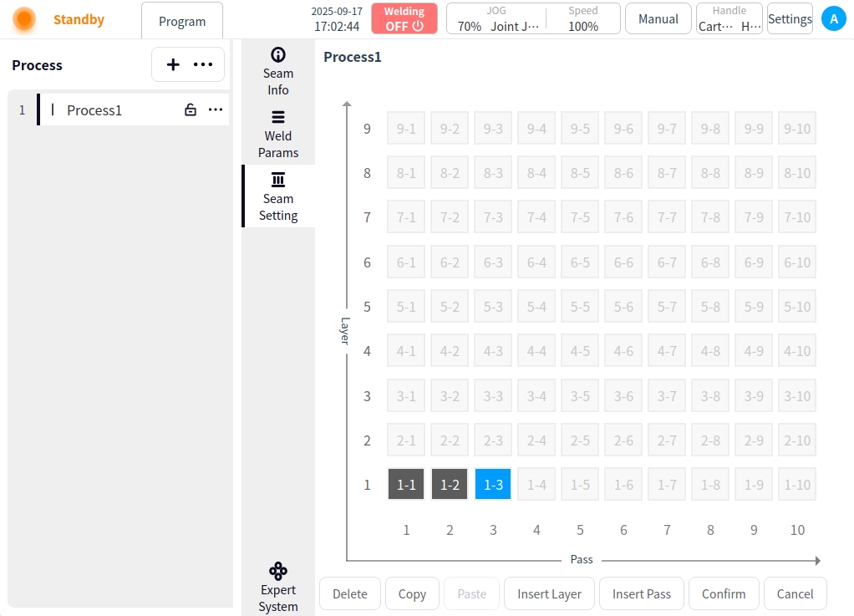
Task: Select the highlighted 1-3 pass cell
Action: click(493, 485)
